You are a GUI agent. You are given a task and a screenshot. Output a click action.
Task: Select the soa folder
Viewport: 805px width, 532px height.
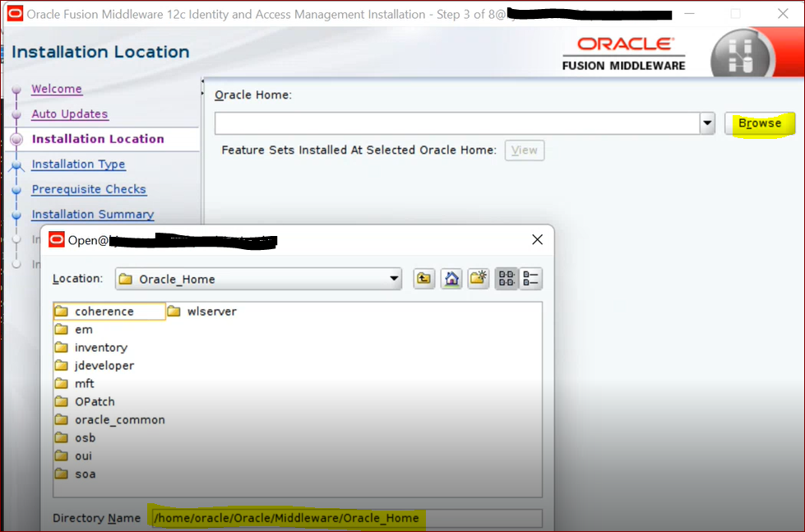point(76,474)
